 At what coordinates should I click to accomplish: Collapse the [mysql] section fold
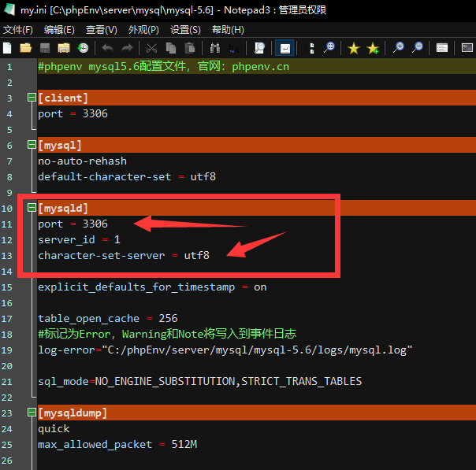pyautogui.click(x=32, y=145)
